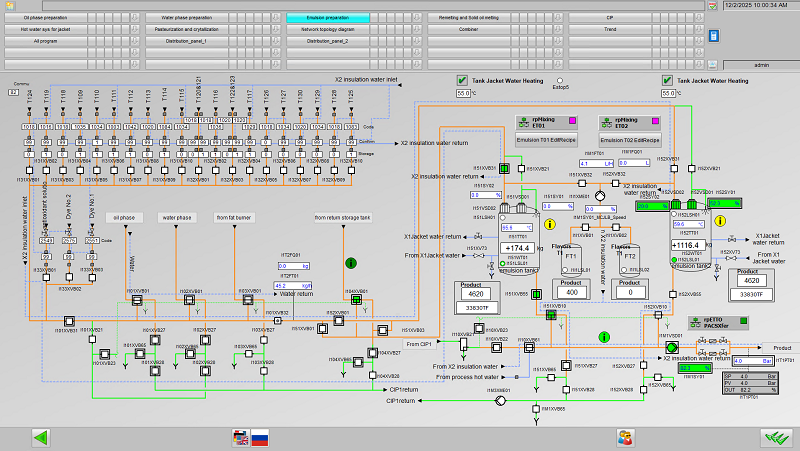
Task: Click the magenta status square on rpMixing ET02
Action: [655, 120]
